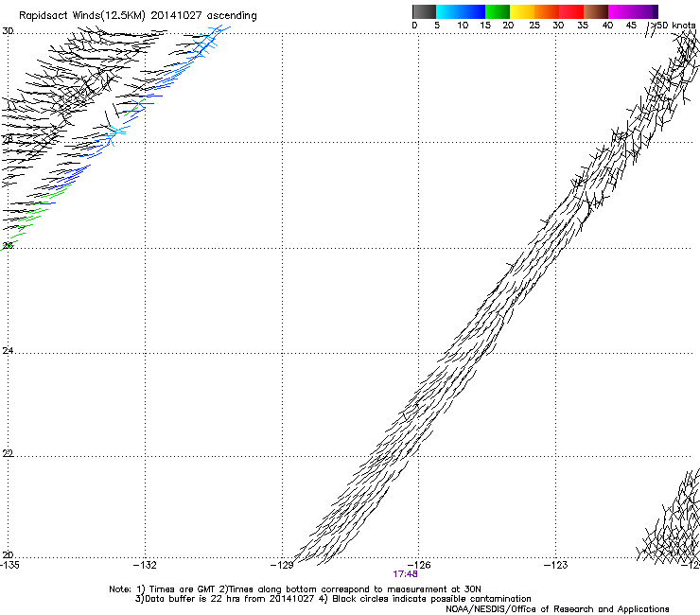The height and width of the screenshot is (615, 700).
Task: Click the red 30-35 knots color swatch
Action: [571, 11]
